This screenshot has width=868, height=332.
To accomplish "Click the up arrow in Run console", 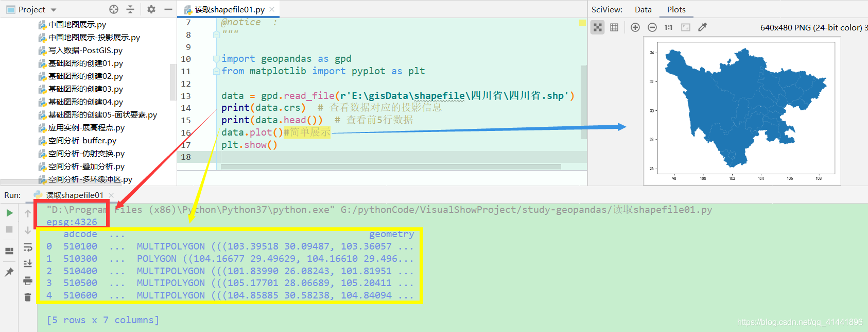I will [28, 213].
